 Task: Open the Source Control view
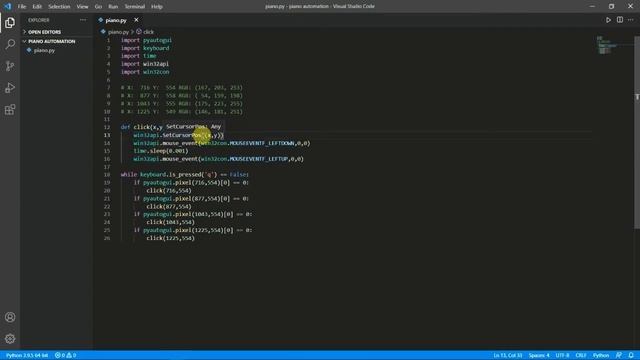(10, 66)
